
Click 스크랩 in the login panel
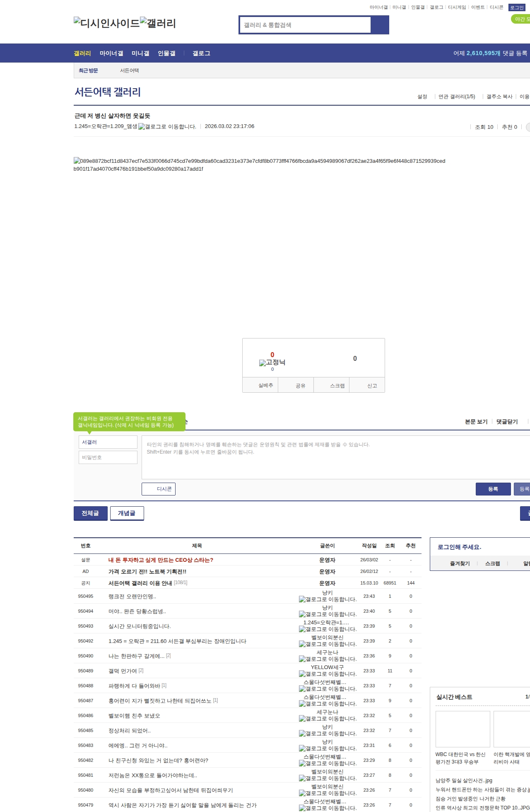tap(492, 563)
